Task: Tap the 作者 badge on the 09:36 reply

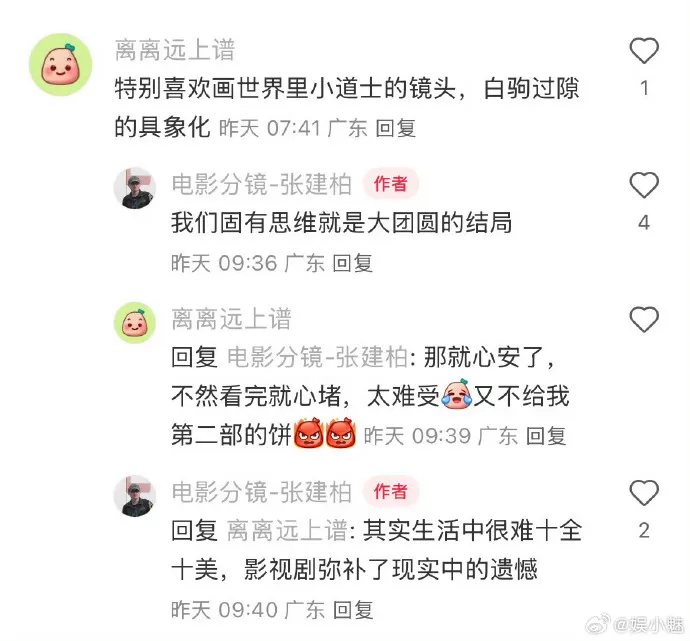Action: [x=391, y=183]
